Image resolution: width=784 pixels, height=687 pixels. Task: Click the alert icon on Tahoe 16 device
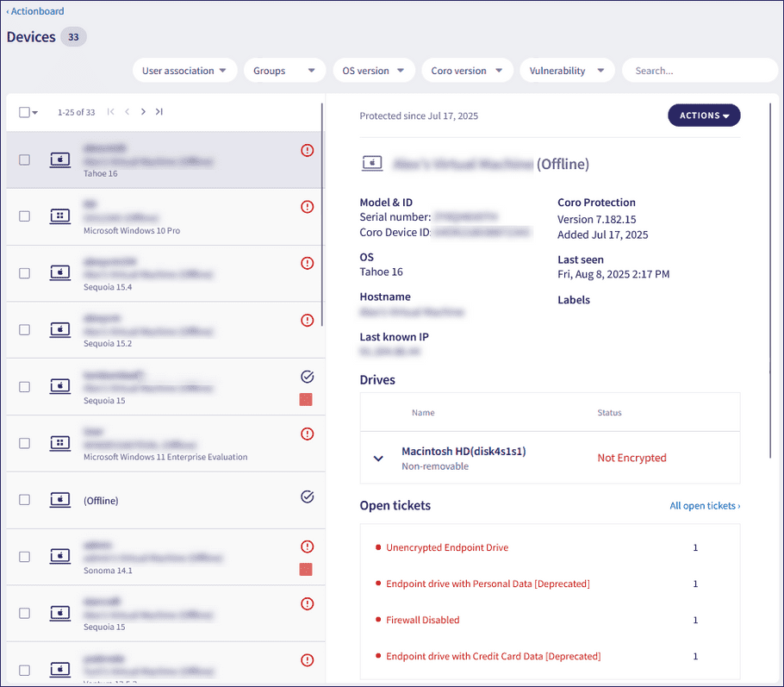coord(307,150)
